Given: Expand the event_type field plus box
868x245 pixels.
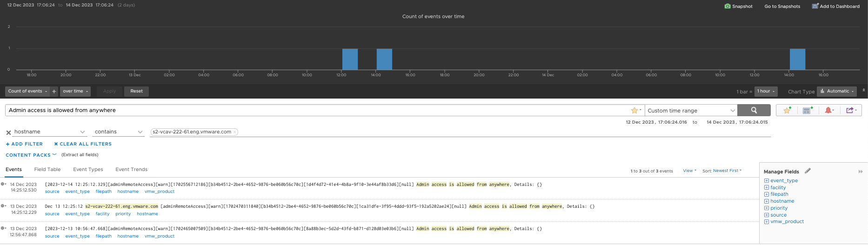Looking at the screenshot, I should point(767,181).
